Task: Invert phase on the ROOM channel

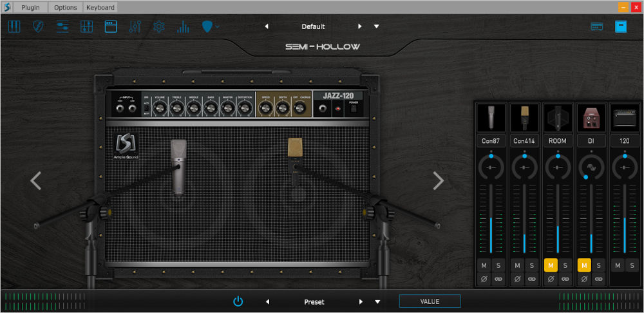Action: [x=551, y=279]
